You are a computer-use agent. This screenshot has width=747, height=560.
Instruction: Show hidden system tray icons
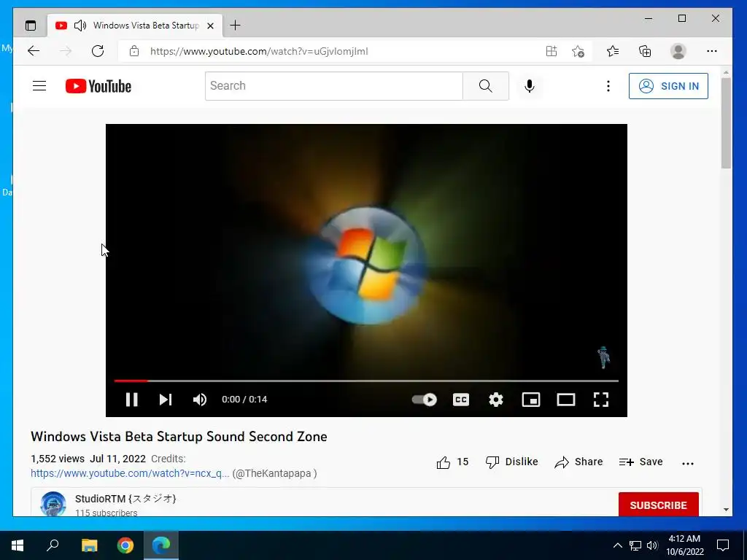(617, 545)
